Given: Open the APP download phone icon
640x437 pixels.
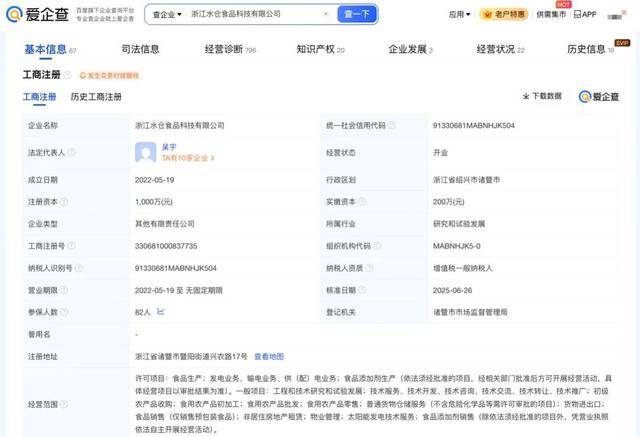Looking at the screenshot, I should (576, 15).
